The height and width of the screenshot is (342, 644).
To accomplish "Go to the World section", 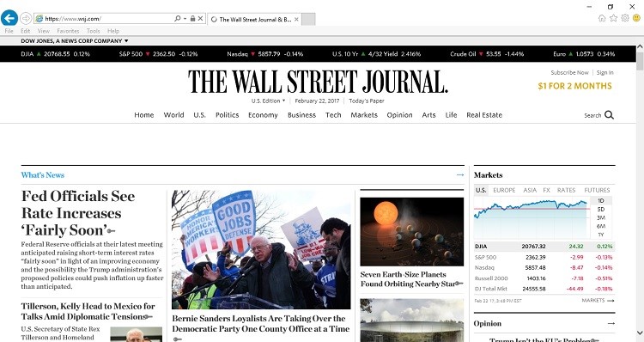I will 173,115.
